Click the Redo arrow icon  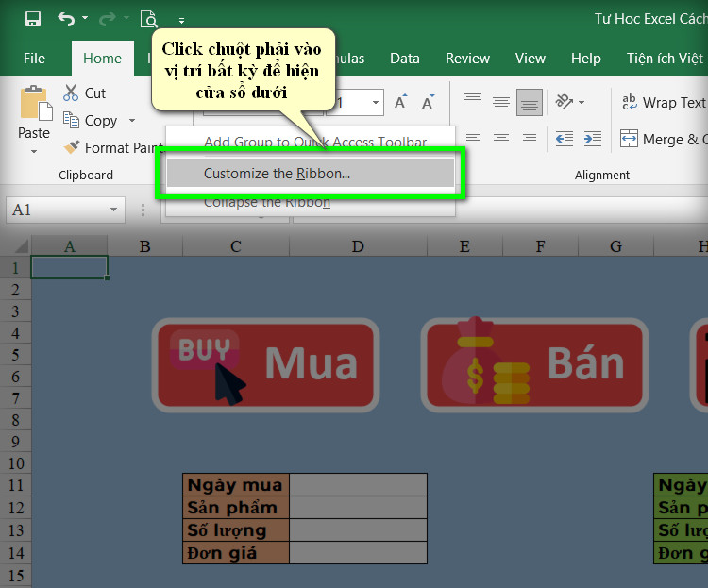click(108, 19)
